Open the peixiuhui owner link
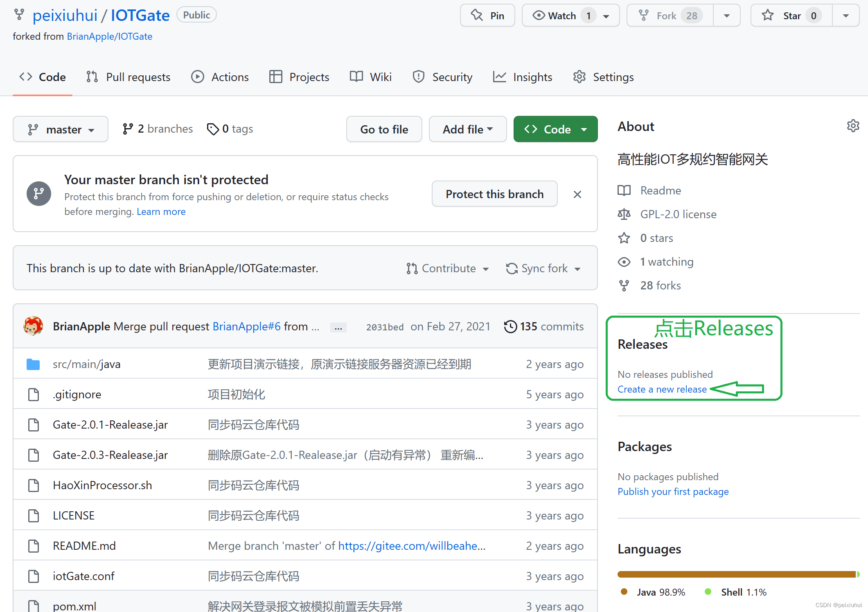Image resolution: width=868 pixels, height=612 pixels. (65, 16)
